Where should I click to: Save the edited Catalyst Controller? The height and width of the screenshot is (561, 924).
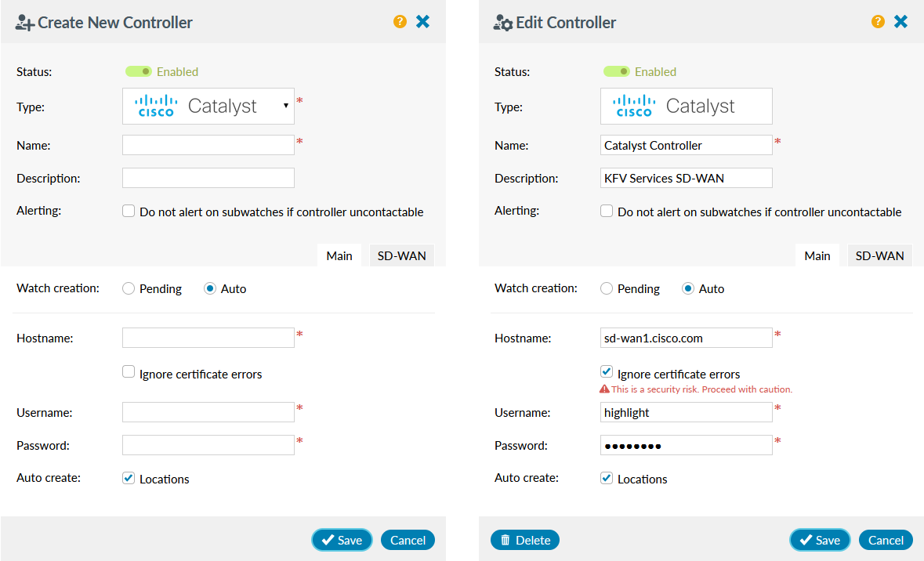(820, 540)
